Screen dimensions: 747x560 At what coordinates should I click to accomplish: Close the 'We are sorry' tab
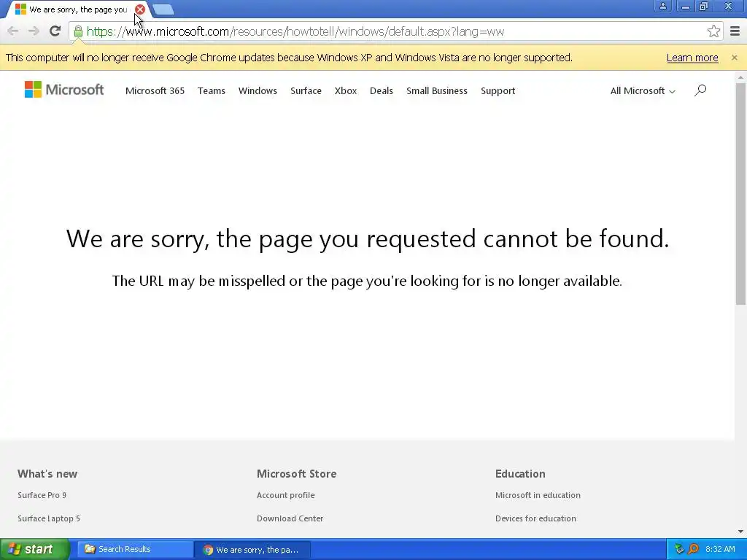pyautogui.click(x=139, y=9)
